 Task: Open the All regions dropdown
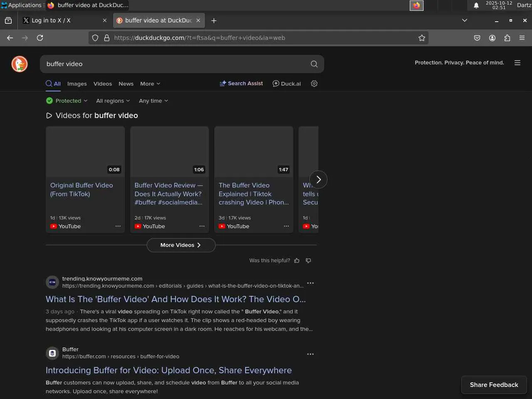pos(113,101)
